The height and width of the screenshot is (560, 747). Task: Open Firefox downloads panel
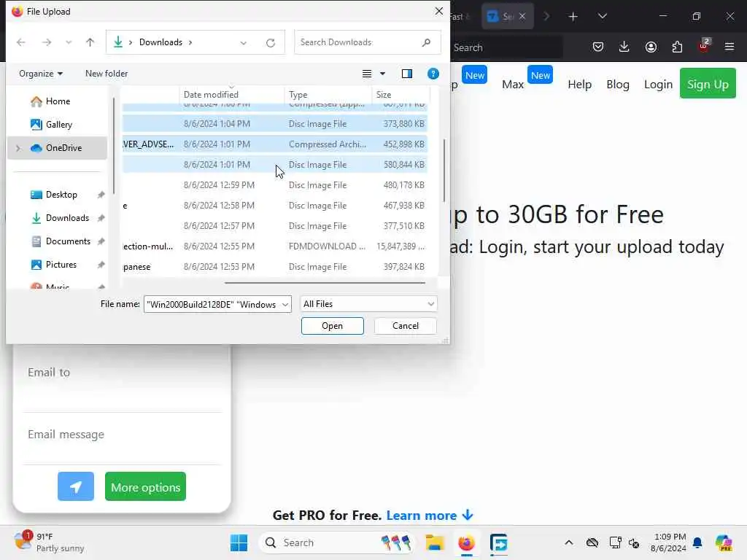tap(624, 47)
